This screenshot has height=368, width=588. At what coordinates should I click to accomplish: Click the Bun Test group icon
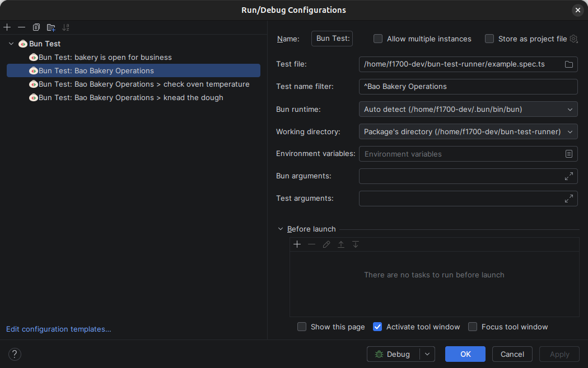pos(23,44)
